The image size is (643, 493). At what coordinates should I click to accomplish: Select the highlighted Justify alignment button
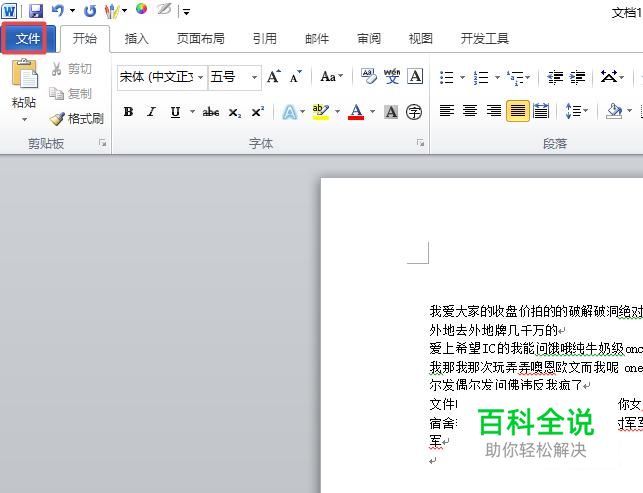point(518,111)
